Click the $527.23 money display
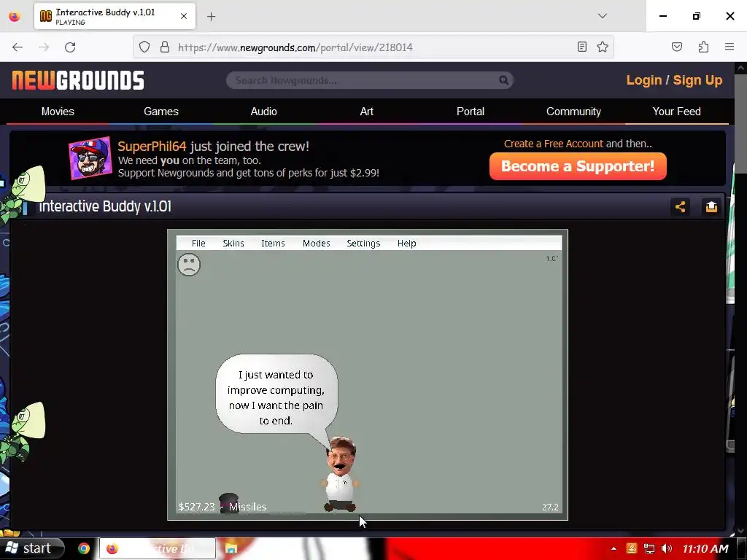Viewport: 747px width, 560px height. tap(197, 507)
